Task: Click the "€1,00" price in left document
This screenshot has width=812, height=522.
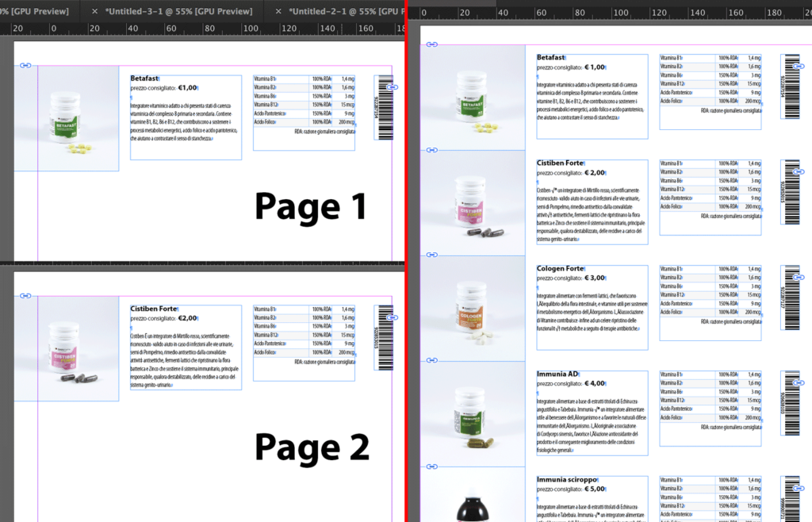Action: point(187,87)
